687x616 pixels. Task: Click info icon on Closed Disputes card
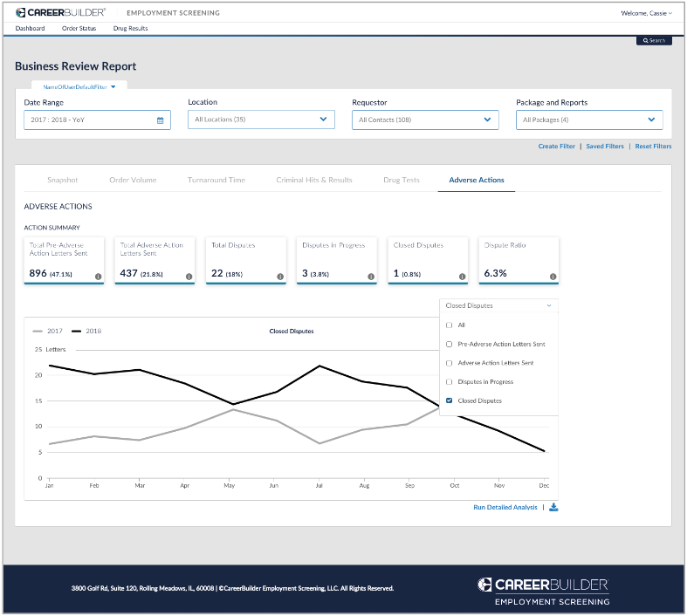coord(462,277)
